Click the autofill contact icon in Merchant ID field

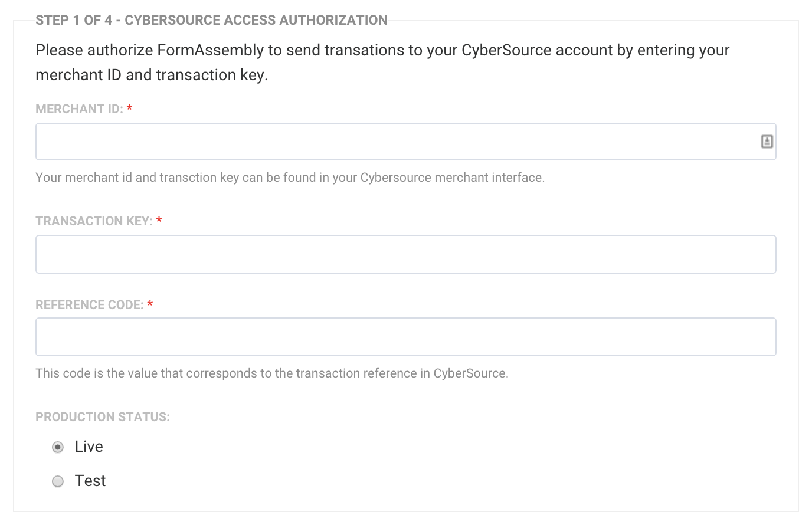tap(767, 142)
